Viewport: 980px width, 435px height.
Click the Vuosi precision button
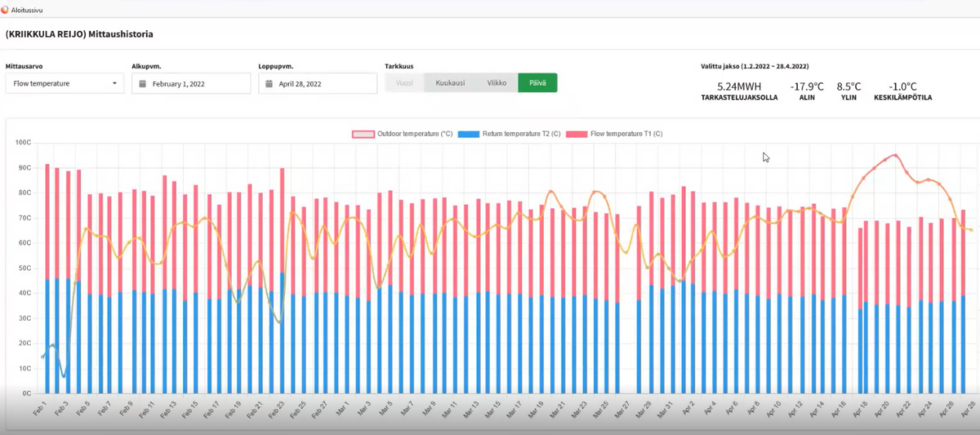[405, 83]
